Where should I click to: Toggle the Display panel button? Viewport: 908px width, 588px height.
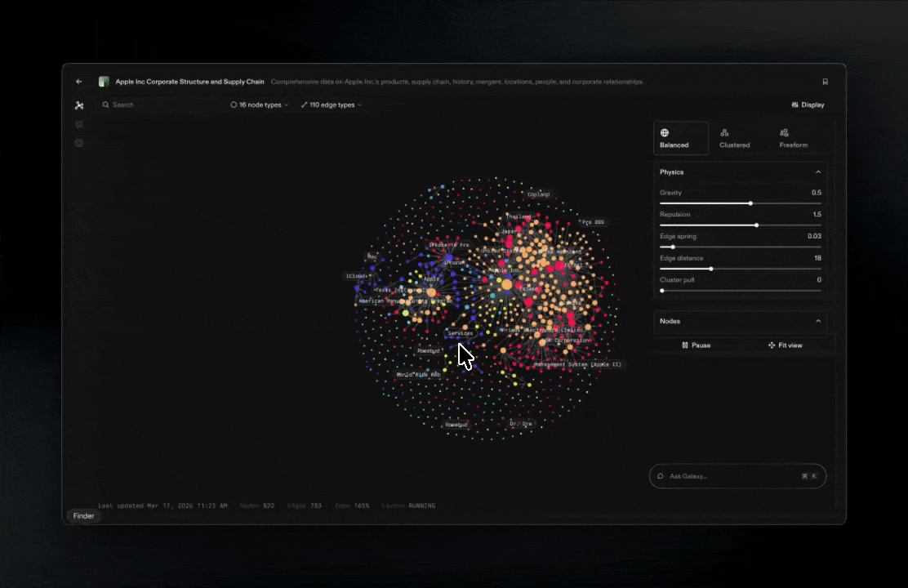[x=808, y=105]
